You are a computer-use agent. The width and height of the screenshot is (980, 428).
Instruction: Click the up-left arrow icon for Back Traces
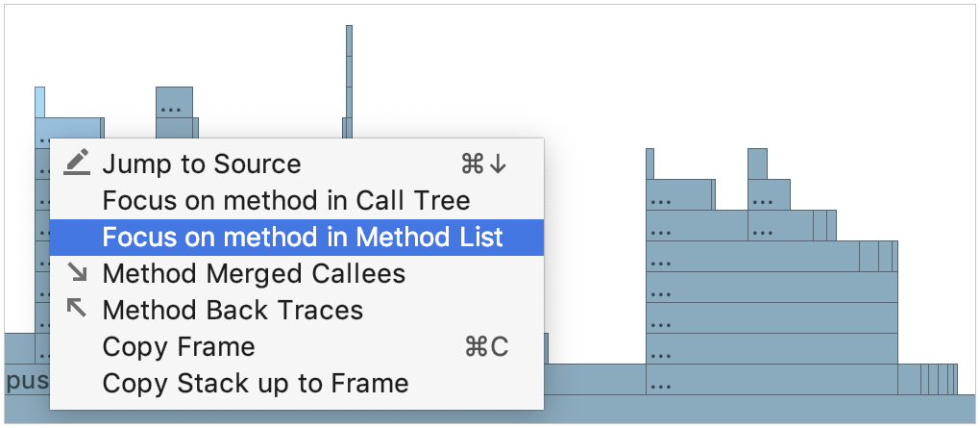coord(77,309)
